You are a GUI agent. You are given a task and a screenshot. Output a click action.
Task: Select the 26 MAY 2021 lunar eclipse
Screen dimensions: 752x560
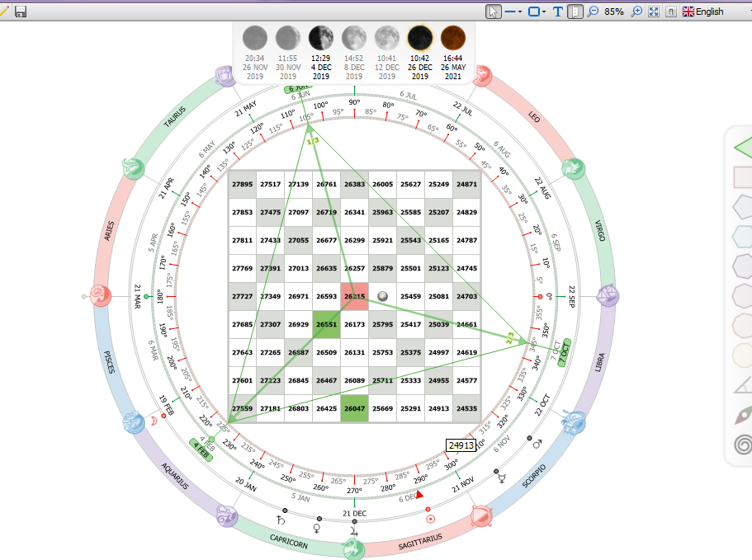coord(452,53)
